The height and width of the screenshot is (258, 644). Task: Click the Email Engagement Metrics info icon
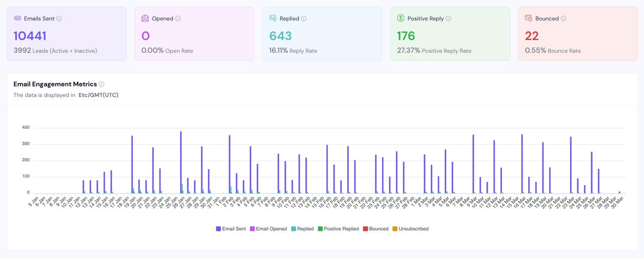point(102,84)
